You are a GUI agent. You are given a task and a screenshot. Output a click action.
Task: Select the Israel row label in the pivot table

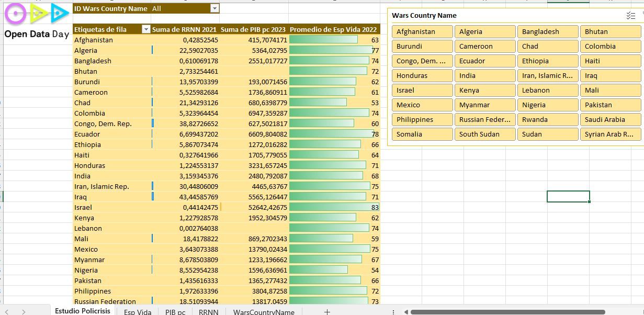pos(112,207)
